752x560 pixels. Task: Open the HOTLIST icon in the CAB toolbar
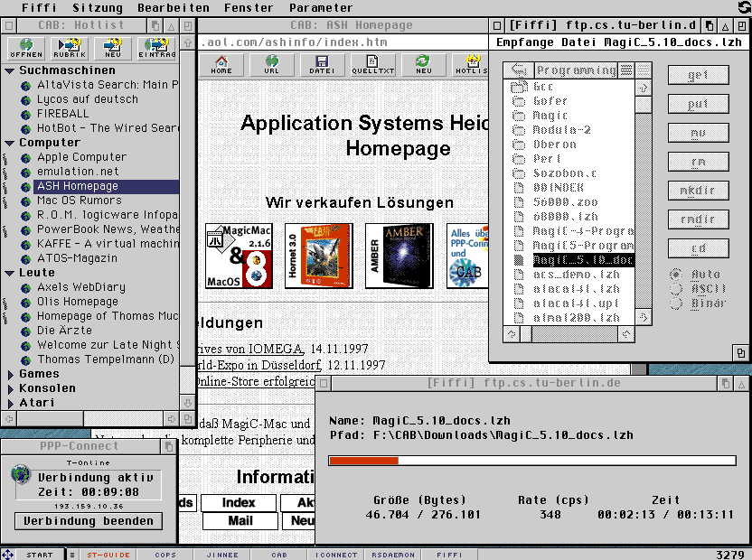pos(471,65)
